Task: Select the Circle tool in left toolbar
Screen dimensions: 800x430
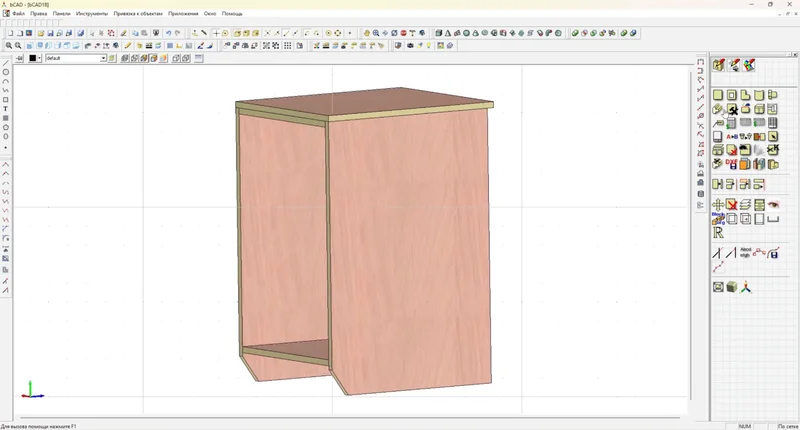Action: pyautogui.click(x=6, y=72)
